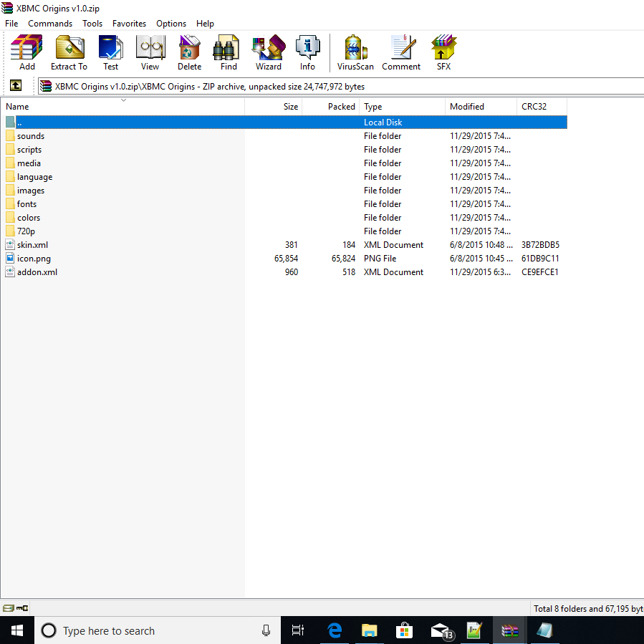Screen dimensions: 644x644
Task: Sort by the Type column header
Action: (402, 106)
